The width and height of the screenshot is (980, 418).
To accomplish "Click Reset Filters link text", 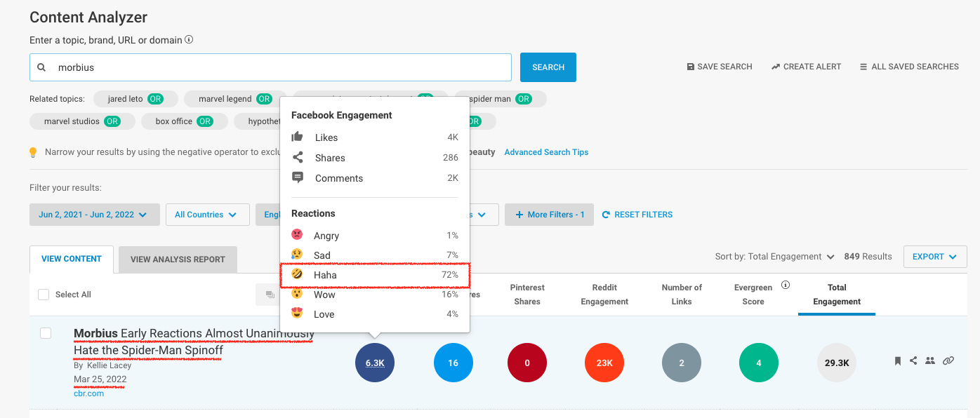I will click(x=643, y=215).
